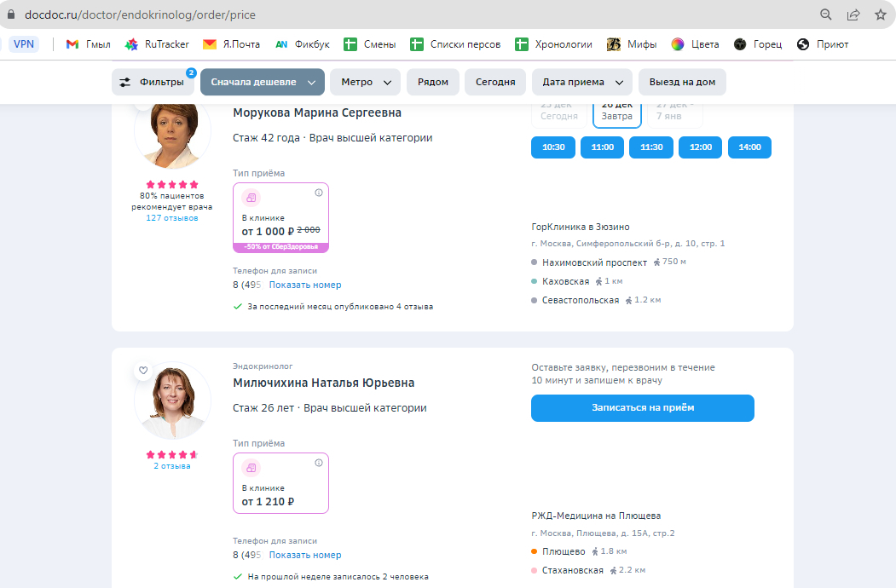Screen dimensions: 896x588
Task: Open the Цвета color wheel bookmark
Action: (678, 44)
